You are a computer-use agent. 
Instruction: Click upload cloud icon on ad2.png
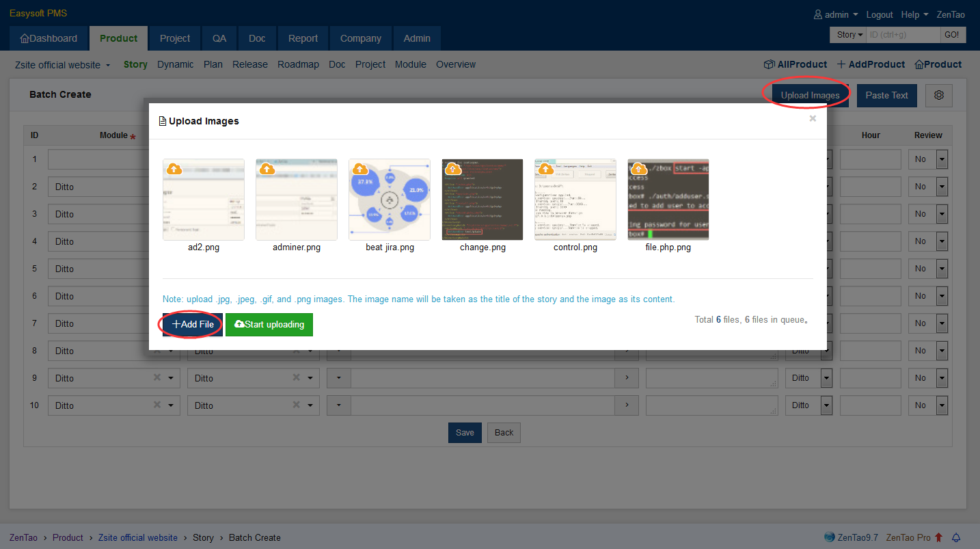tap(174, 168)
